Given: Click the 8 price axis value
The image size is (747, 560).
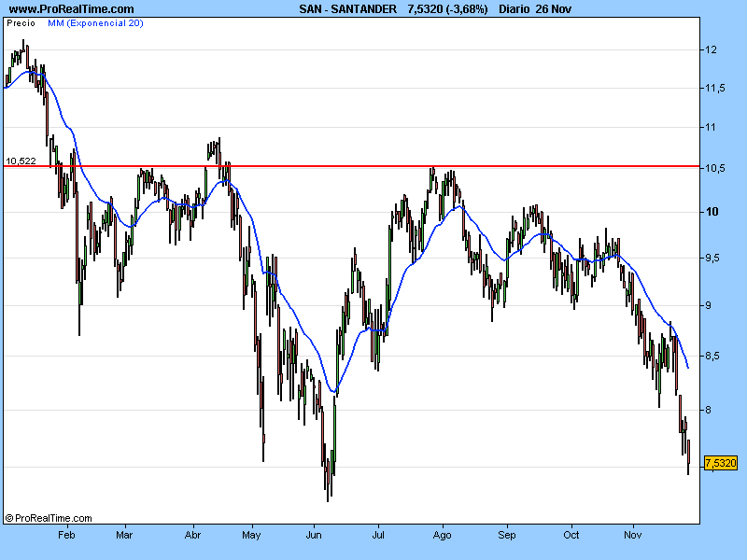Looking at the screenshot, I should [709, 410].
